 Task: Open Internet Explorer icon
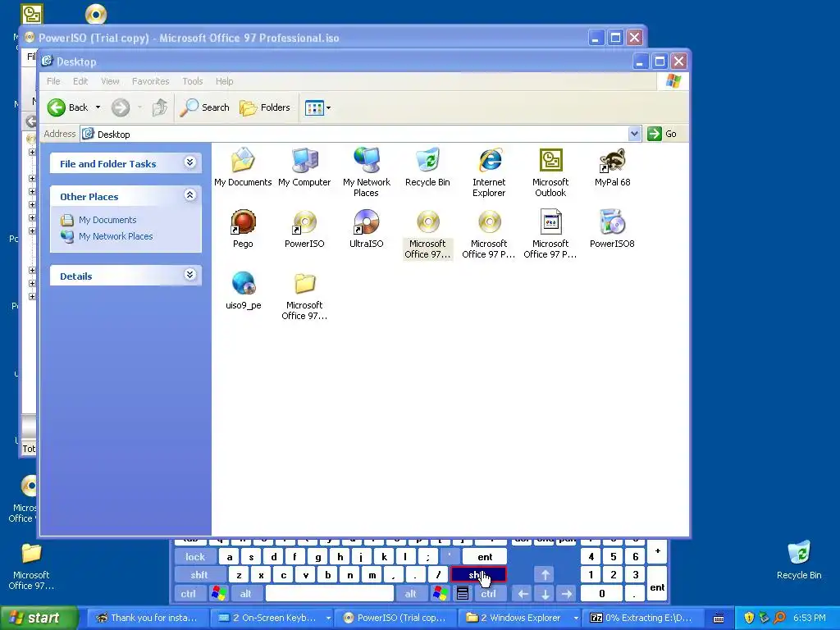[489, 172]
